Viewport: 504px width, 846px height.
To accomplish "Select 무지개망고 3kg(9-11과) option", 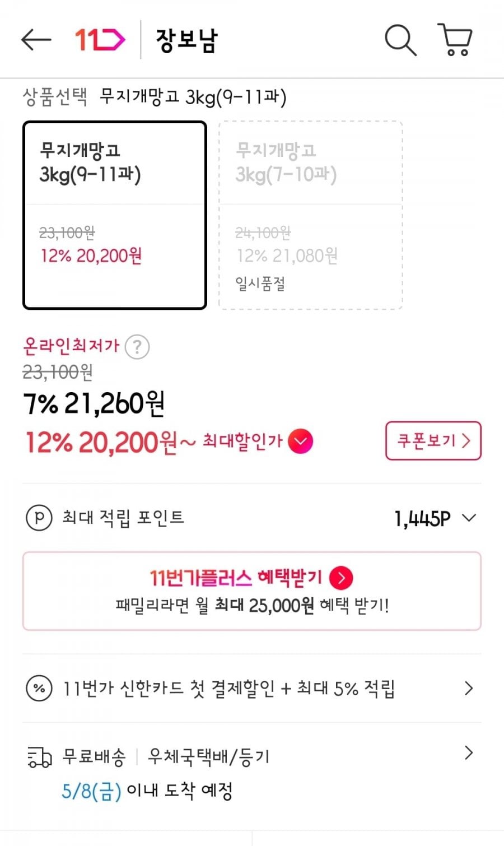I will click(115, 215).
